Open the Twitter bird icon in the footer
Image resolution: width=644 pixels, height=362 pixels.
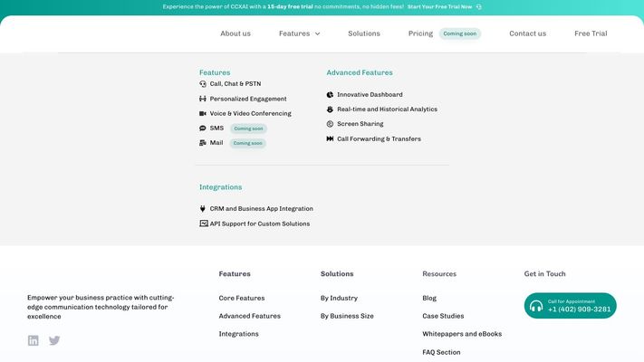54,340
